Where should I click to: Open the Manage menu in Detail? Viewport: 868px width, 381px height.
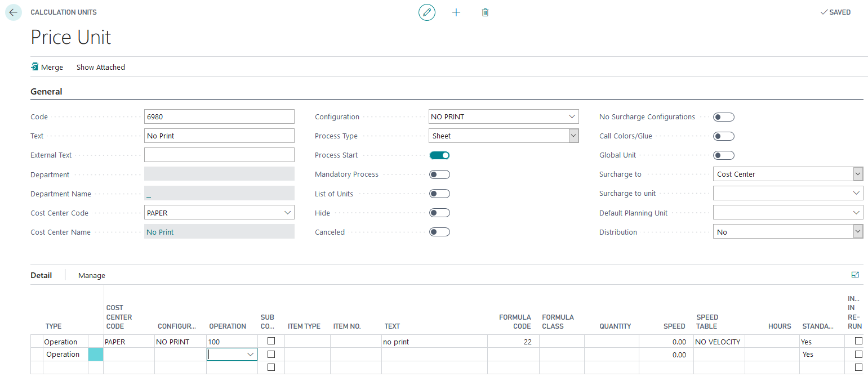tap(92, 275)
